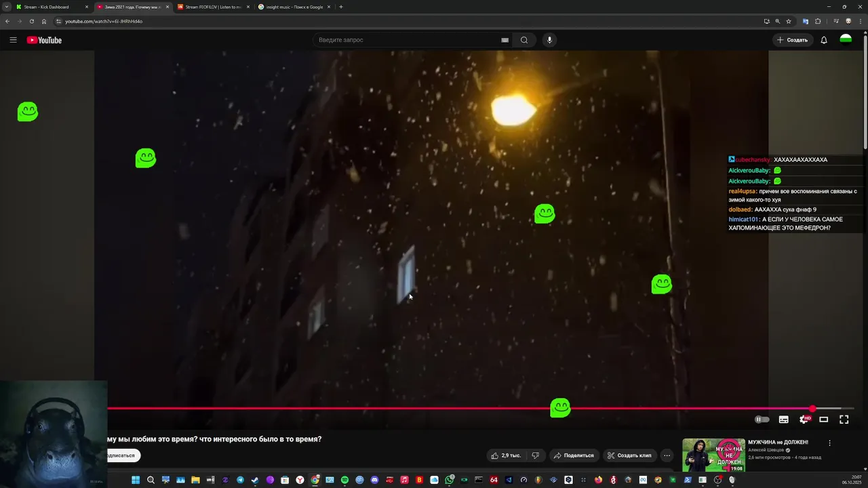The height and width of the screenshot is (488, 868).
Task: Open Telegram from the taskbar
Action: pos(240,480)
